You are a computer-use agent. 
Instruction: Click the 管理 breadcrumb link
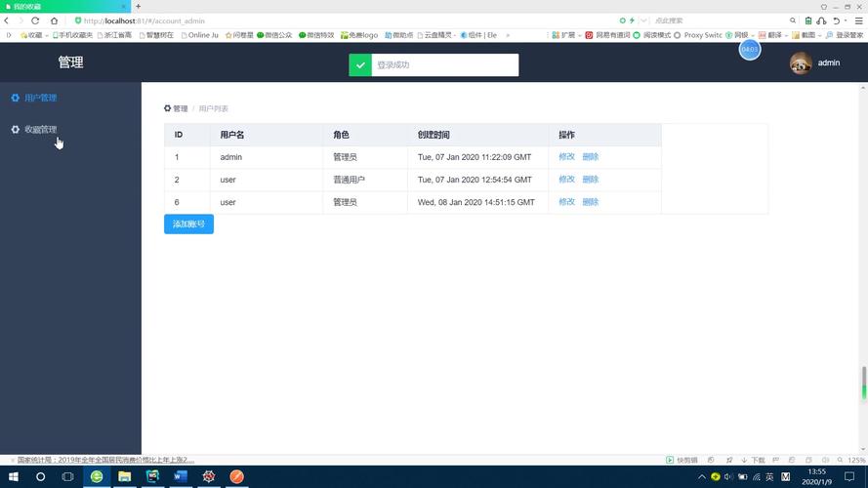pyautogui.click(x=181, y=108)
